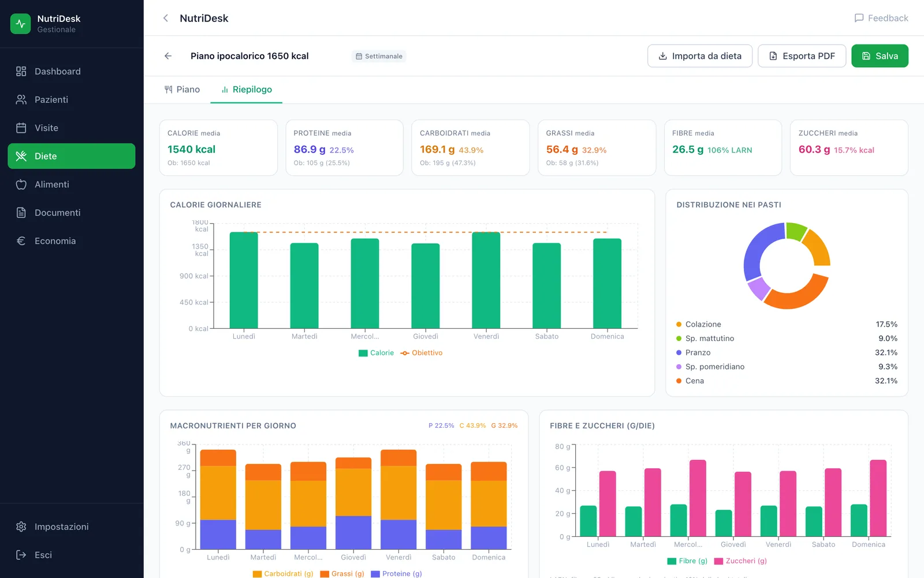Image resolution: width=924 pixels, height=578 pixels.
Task: Click the Documenti file icon
Action: tap(21, 213)
